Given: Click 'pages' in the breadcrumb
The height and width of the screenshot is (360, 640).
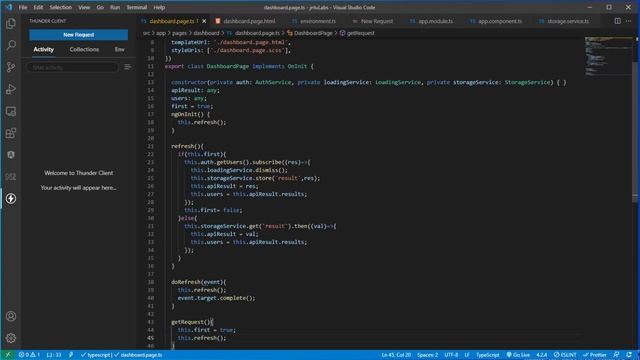Looking at the screenshot, I should point(179,33).
